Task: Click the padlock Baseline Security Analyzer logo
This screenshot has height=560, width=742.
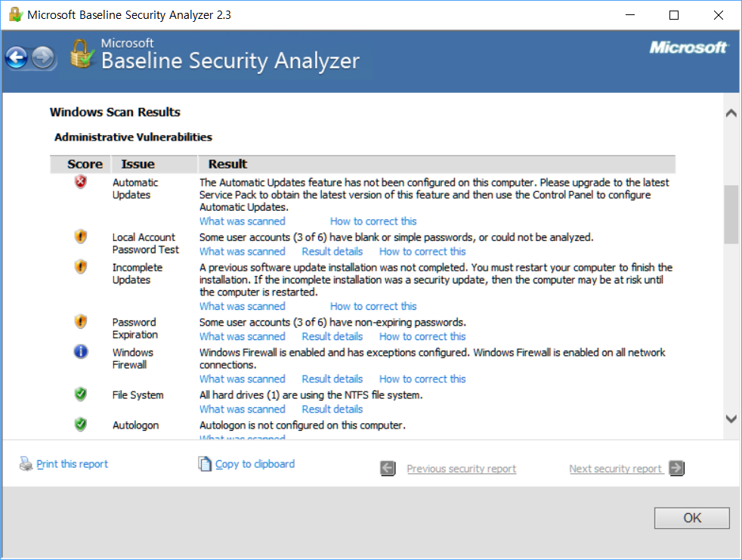Action: pyautogui.click(x=81, y=54)
